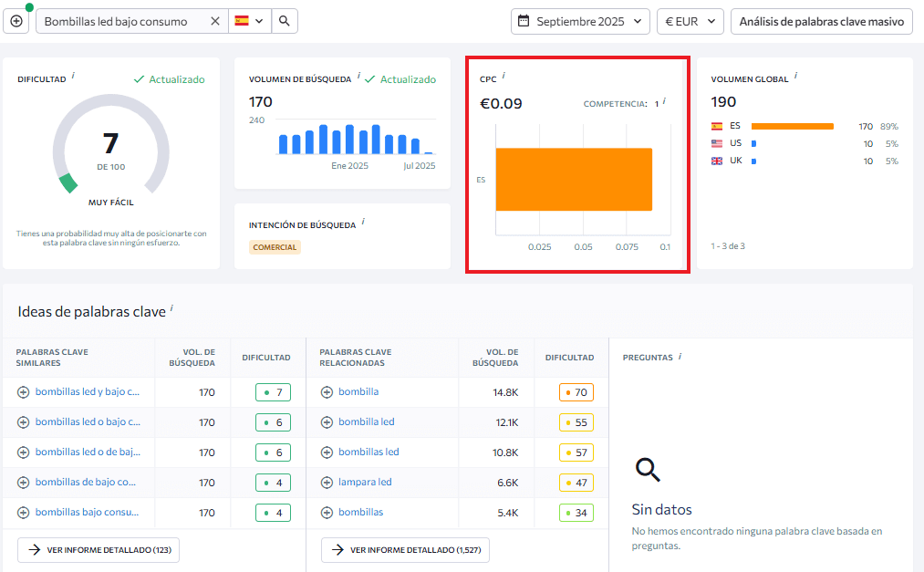Click the €0.09 CPC value
Viewport: 924px width, 572px height.
501,104
